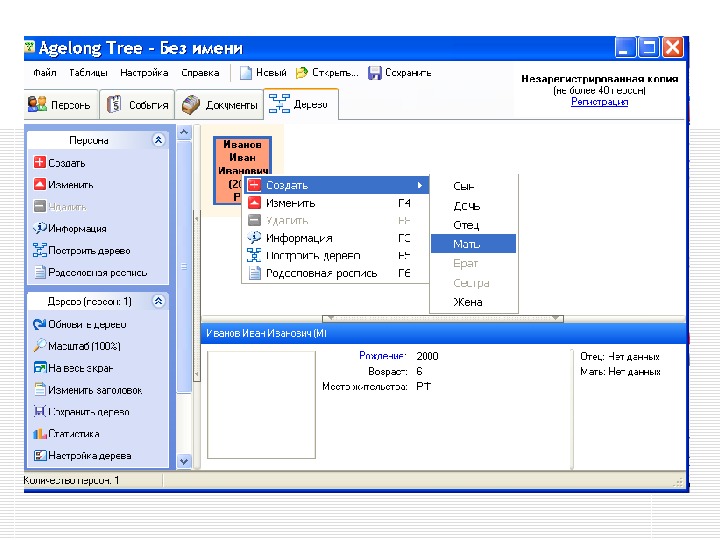Click Настройка дерева text in sidebar
This screenshot has width=720, height=540.
coord(90,455)
